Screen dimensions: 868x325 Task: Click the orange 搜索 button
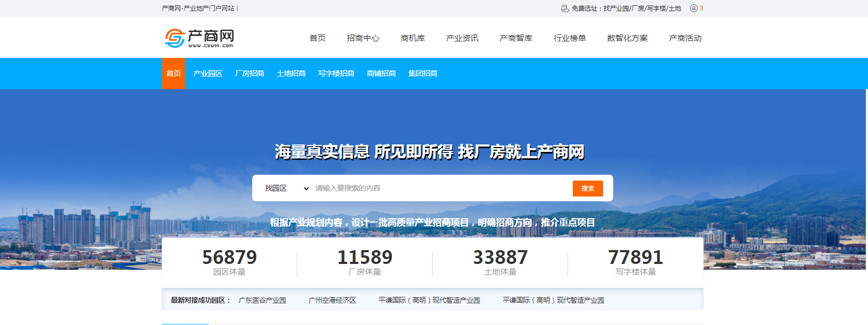[587, 189]
